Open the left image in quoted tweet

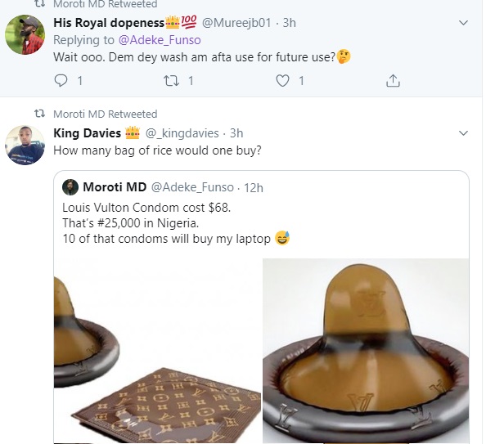pos(157,352)
